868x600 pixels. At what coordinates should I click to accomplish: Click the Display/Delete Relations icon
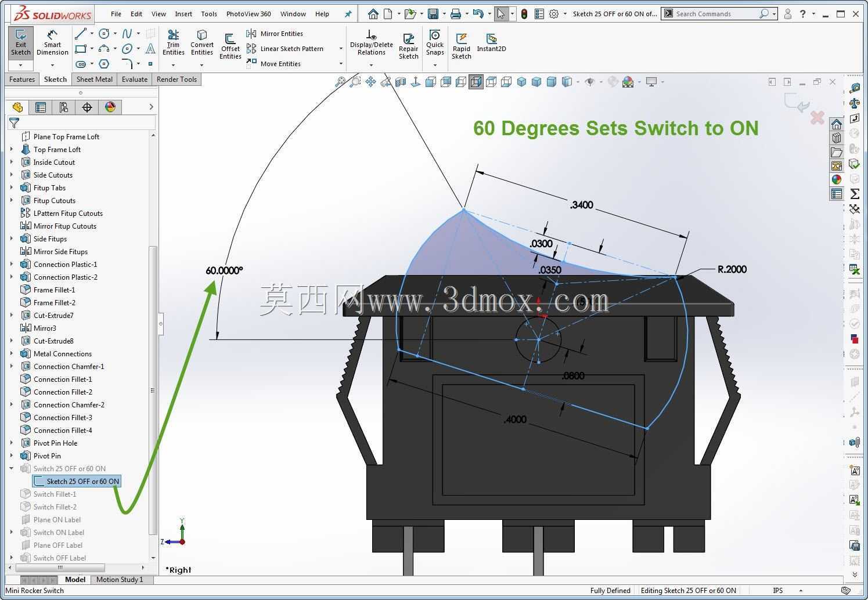[372, 43]
